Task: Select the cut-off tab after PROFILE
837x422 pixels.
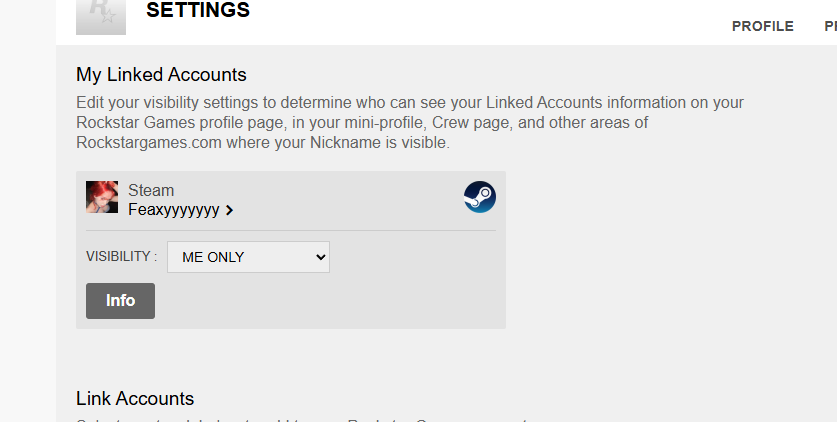Action: pyautogui.click(x=831, y=26)
